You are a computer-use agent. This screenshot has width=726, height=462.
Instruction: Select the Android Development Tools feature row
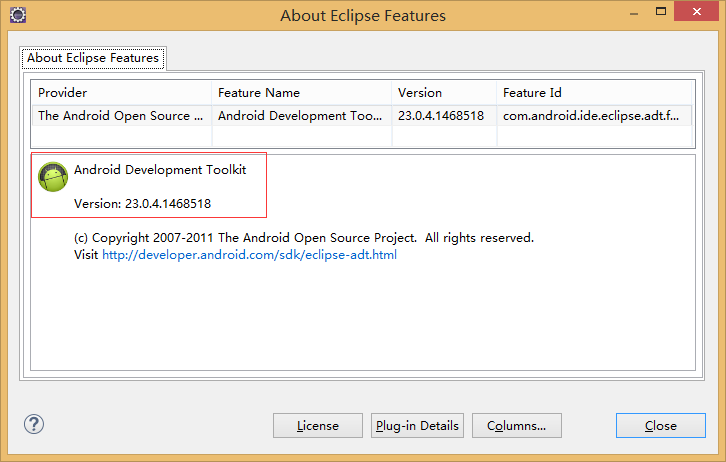tap(300, 115)
